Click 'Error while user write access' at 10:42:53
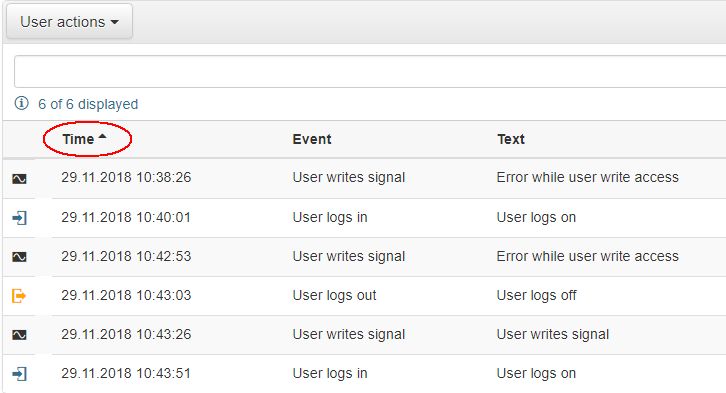 (588, 256)
